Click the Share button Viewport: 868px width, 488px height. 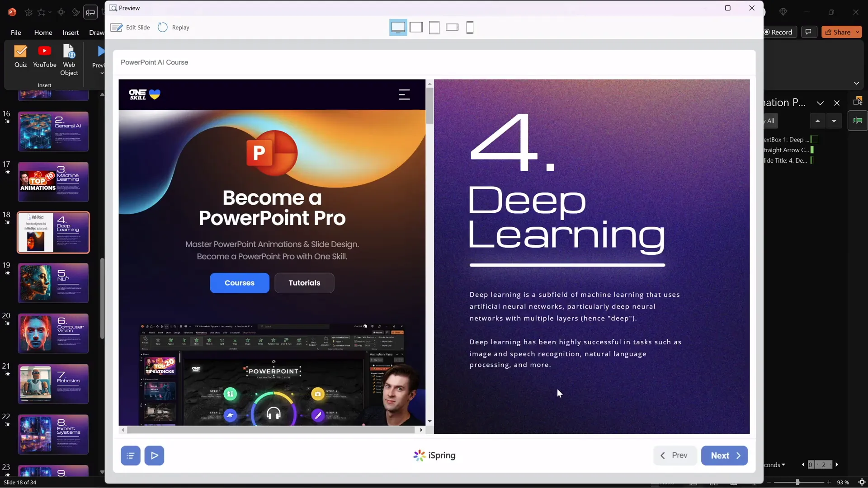point(838,32)
